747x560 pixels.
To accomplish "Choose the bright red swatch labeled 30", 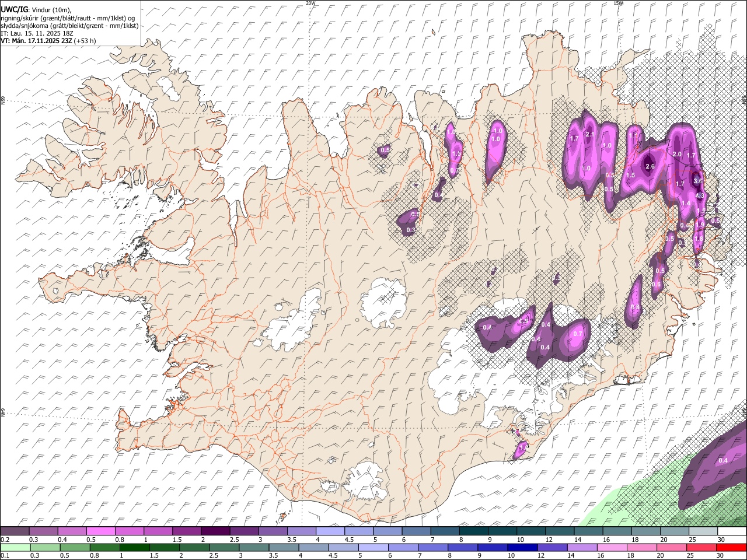I will pyautogui.click(x=732, y=547).
